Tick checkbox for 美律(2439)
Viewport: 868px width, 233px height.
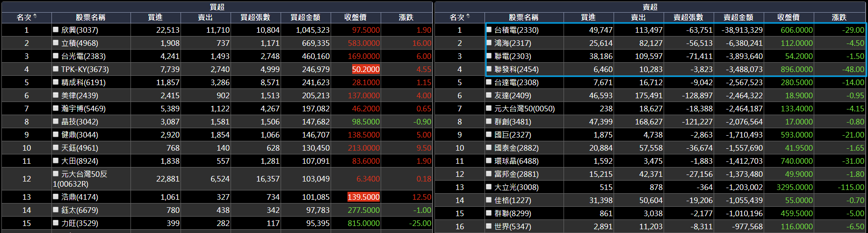point(56,95)
